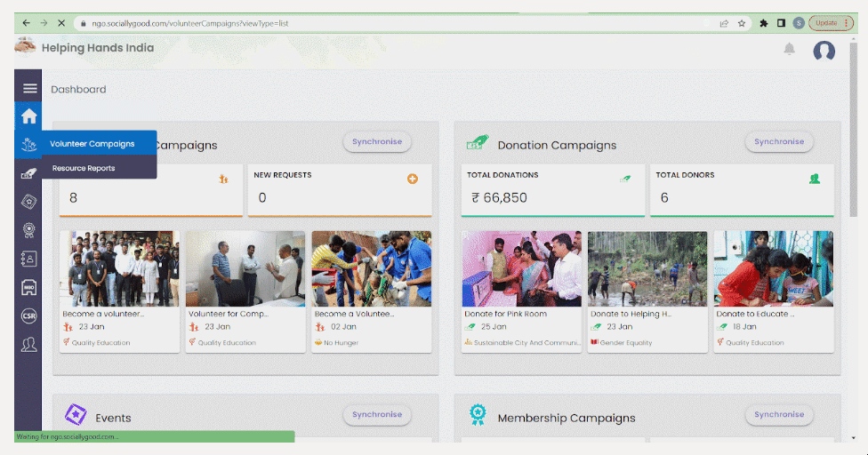Image resolution: width=868 pixels, height=455 pixels.
Task: Bookmark this page with the star icon
Action: 741,23
